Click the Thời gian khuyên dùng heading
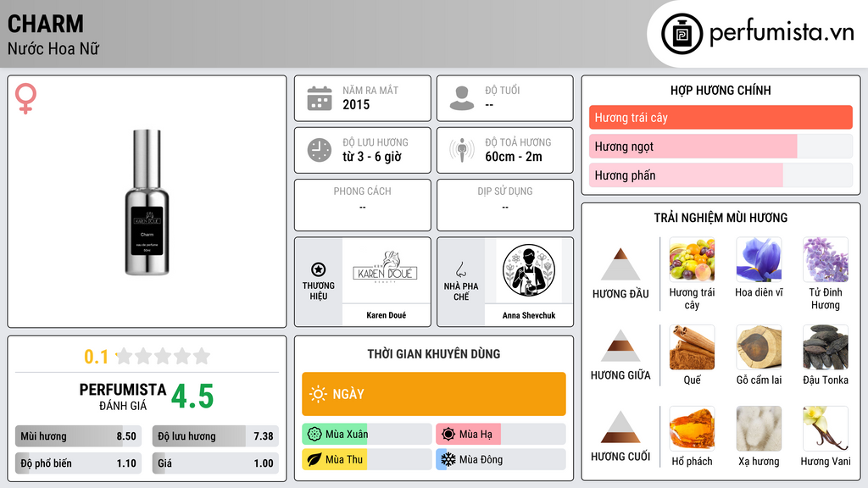 (434, 354)
